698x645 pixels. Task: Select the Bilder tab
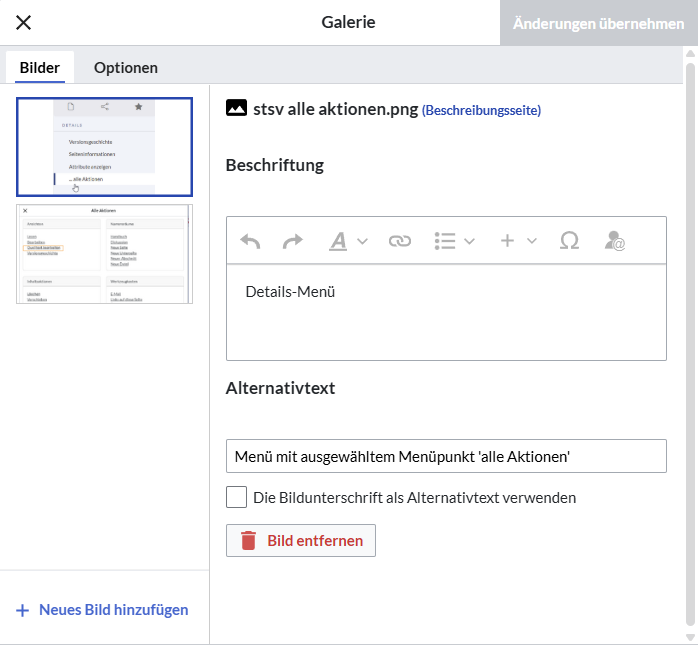point(40,68)
